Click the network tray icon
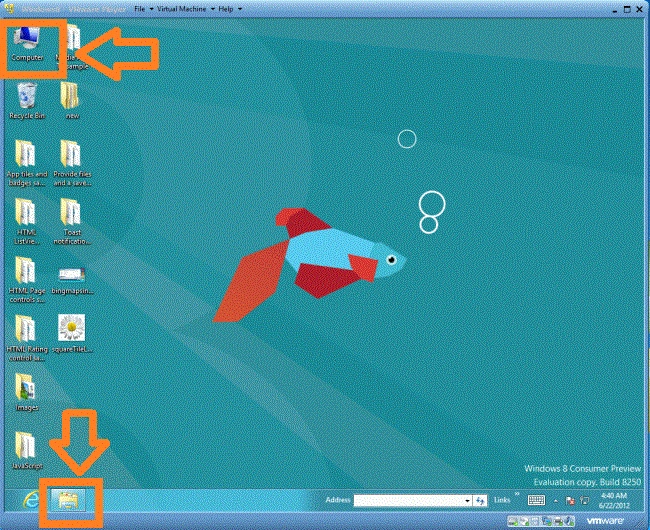 pyautogui.click(x=585, y=500)
